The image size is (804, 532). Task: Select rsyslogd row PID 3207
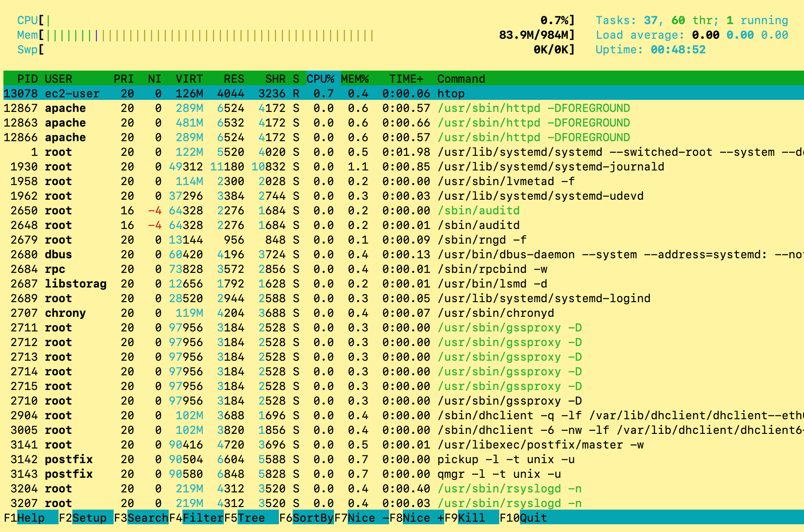[x=404, y=503]
